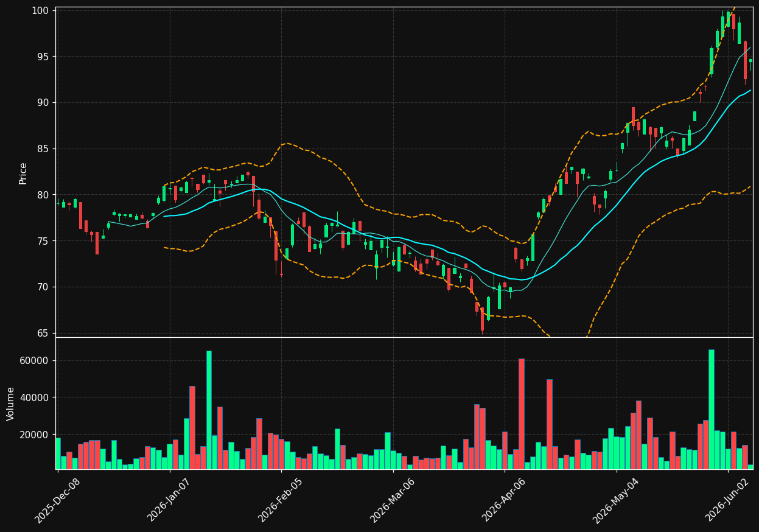759x532 pixels.
Task: Select the 40000 volume tick label
Action: click(35, 397)
